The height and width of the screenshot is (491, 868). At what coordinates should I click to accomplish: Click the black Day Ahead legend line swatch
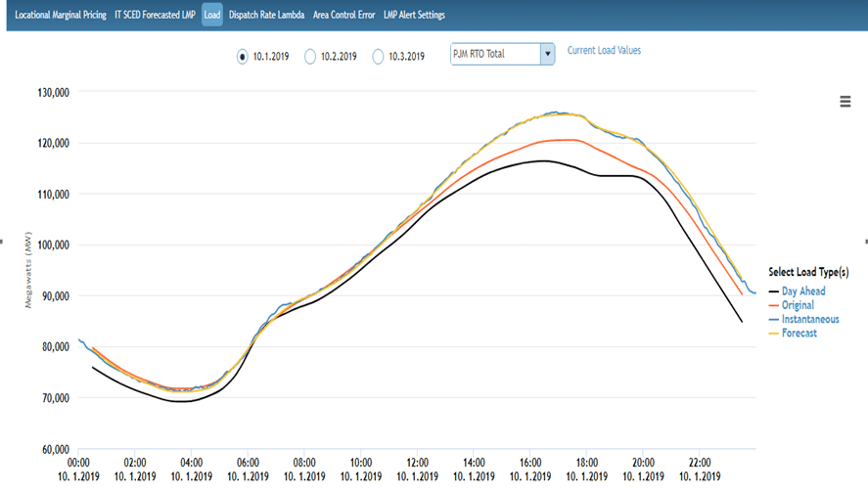point(774,291)
